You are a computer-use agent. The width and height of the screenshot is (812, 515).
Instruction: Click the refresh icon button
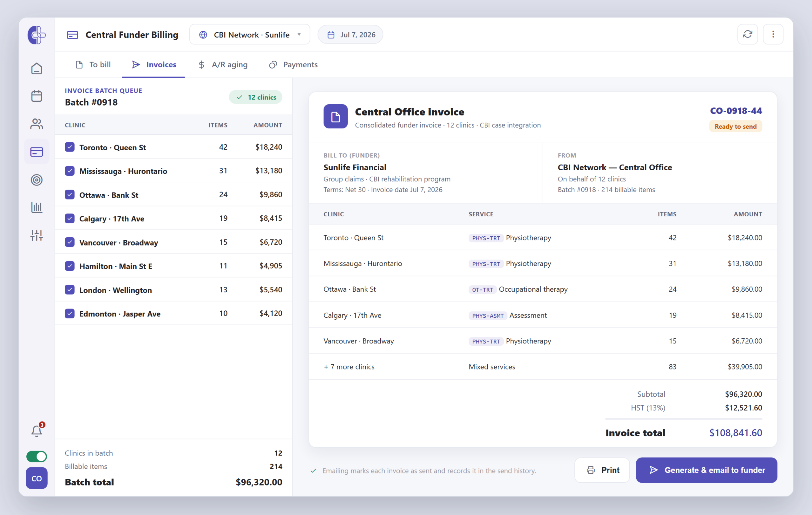[748, 34]
